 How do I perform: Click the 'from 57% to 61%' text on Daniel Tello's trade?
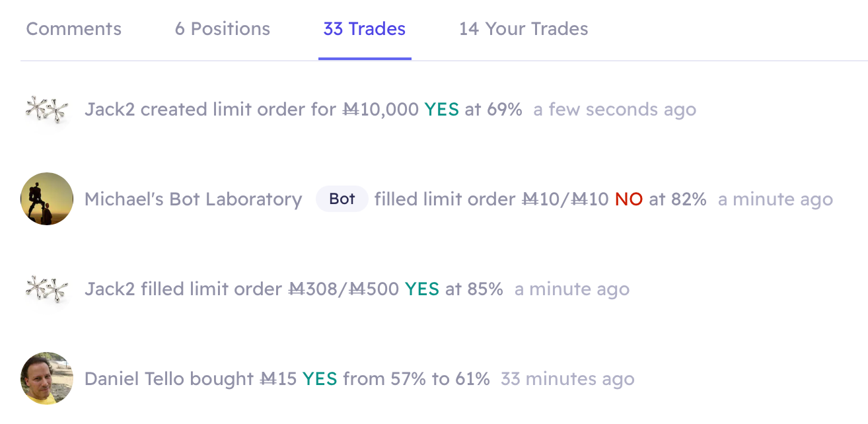point(417,378)
